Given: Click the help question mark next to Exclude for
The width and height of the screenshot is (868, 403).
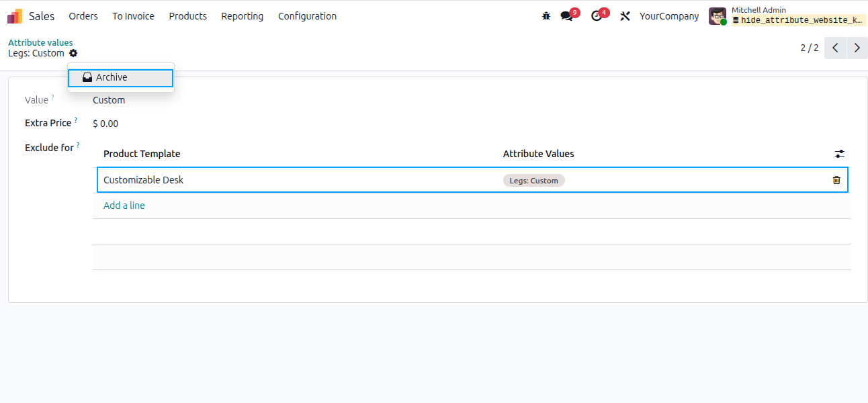Looking at the screenshot, I should pyautogui.click(x=78, y=145).
